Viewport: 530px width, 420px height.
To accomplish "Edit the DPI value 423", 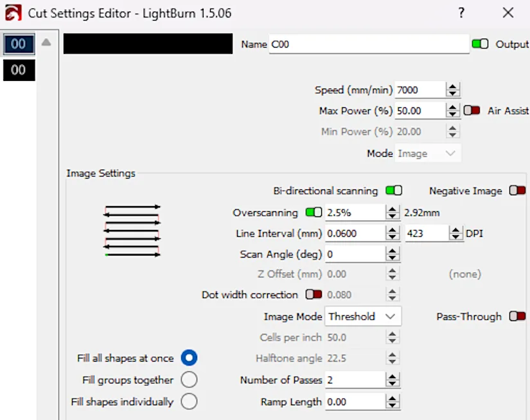I will click(x=427, y=234).
